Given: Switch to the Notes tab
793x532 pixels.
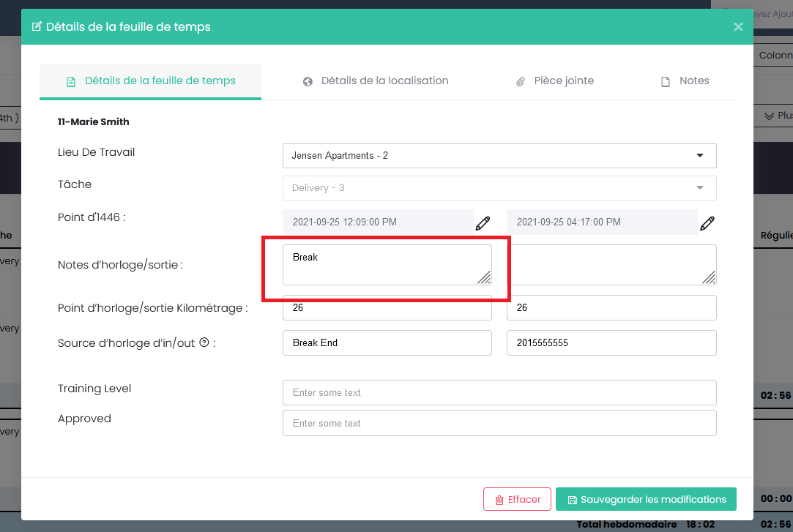Looking at the screenshot, I should coord(685,81).
